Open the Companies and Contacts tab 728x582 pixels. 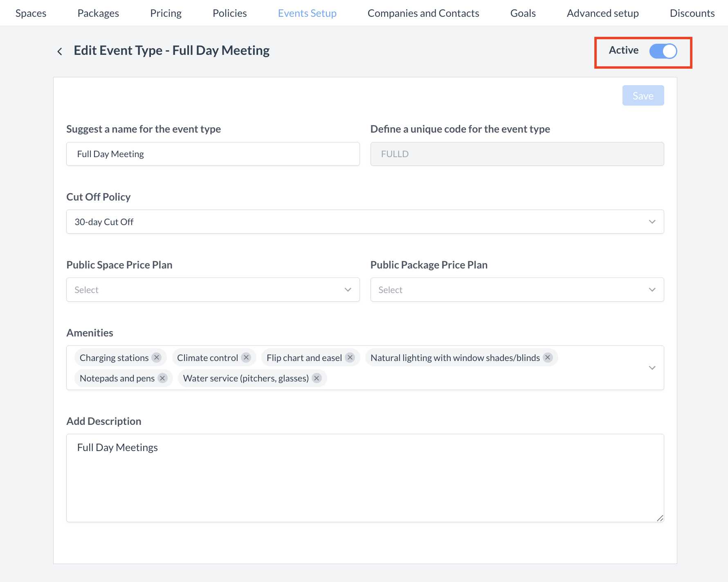(x=423, y=13)
